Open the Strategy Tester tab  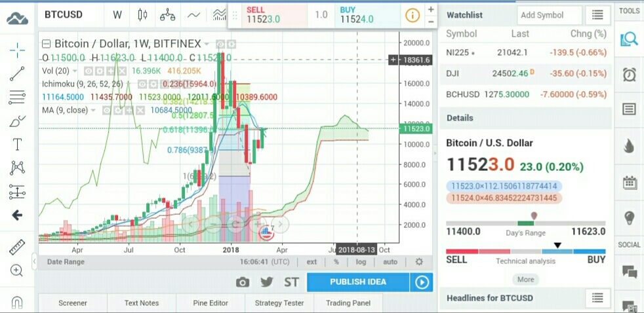(x=279, y=303)
